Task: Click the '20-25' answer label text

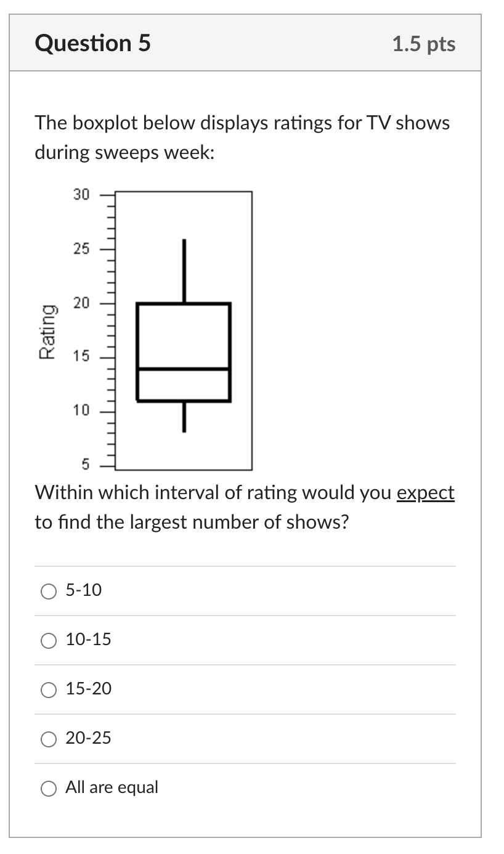Action: point(87,739)
